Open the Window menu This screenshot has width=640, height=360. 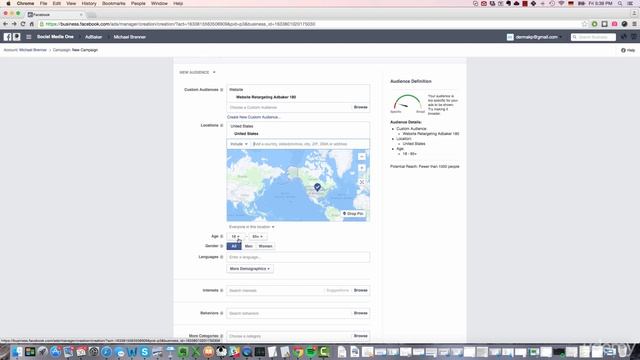click(x=159, y=3)
